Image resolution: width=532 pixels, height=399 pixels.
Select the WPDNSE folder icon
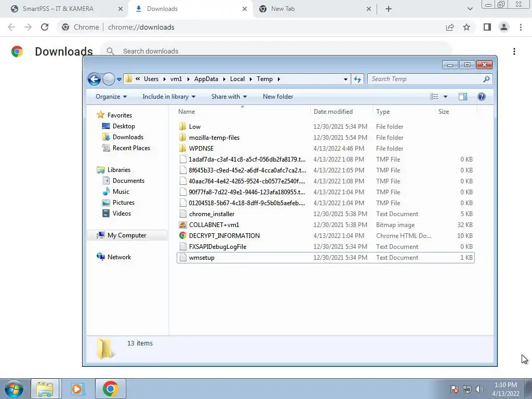(x=182, y=148)
